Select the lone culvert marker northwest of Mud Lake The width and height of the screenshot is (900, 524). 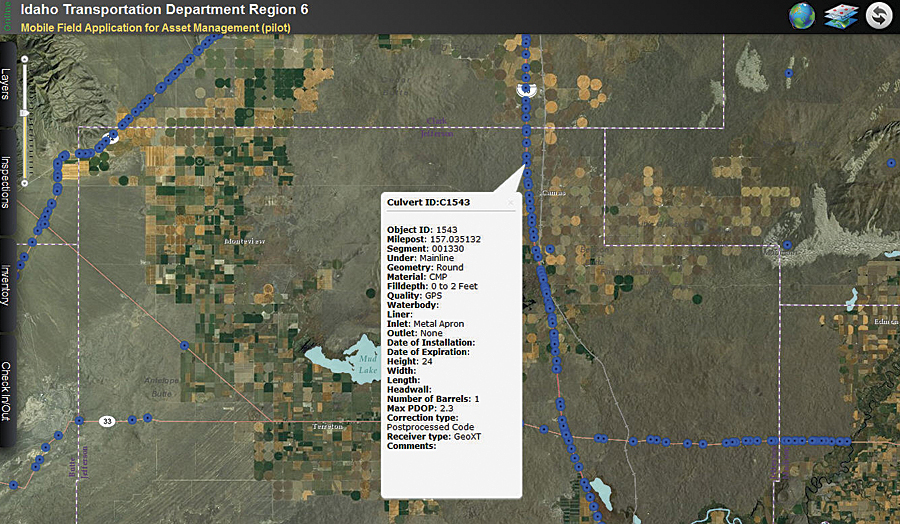click(x=184, y=346)
